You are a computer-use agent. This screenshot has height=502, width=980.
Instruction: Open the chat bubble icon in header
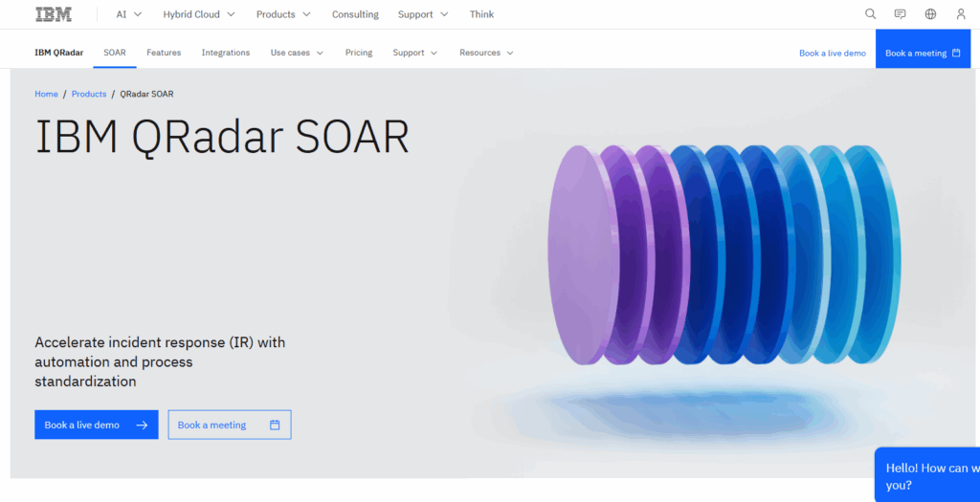[x=900, y=14]
